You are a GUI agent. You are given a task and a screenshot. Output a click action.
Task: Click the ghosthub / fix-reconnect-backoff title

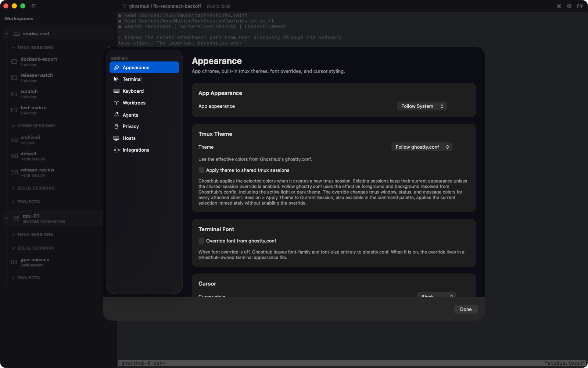(165, 6)
